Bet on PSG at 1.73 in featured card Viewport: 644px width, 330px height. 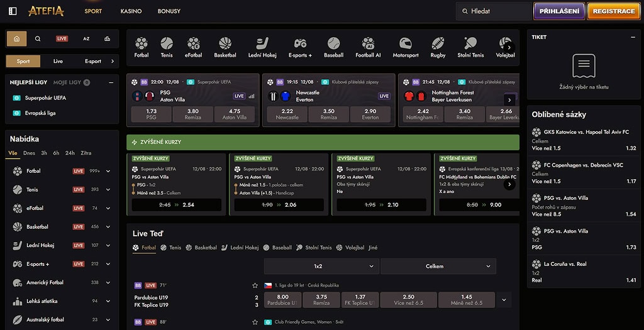(151, 114)
